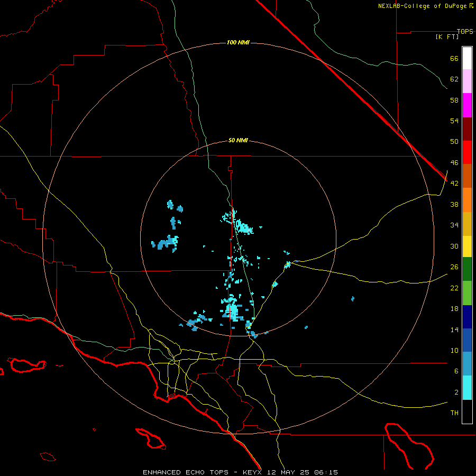Click the light green 26 K FT swatch
The image size is (476, 476).
click(x=467, y=293)
